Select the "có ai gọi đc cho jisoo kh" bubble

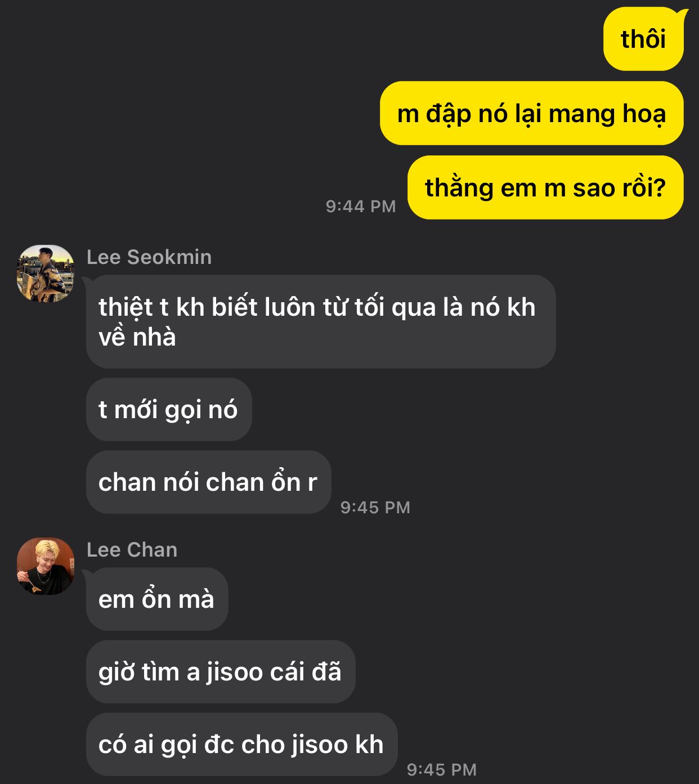coord(242,744)
